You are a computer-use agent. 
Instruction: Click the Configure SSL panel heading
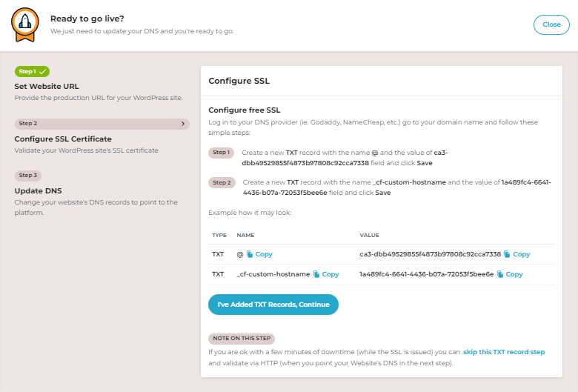tap(239, 81)
